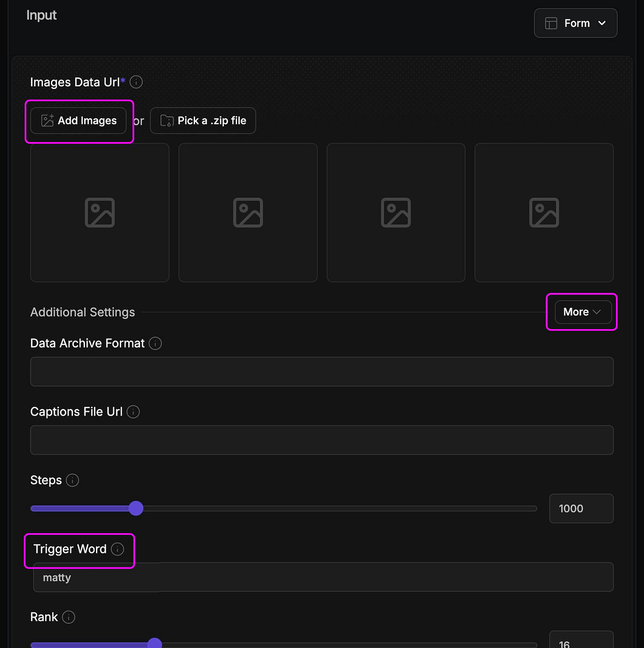Click the Additional Settings heading
This screenshot has height=648, width=644.
83,312
